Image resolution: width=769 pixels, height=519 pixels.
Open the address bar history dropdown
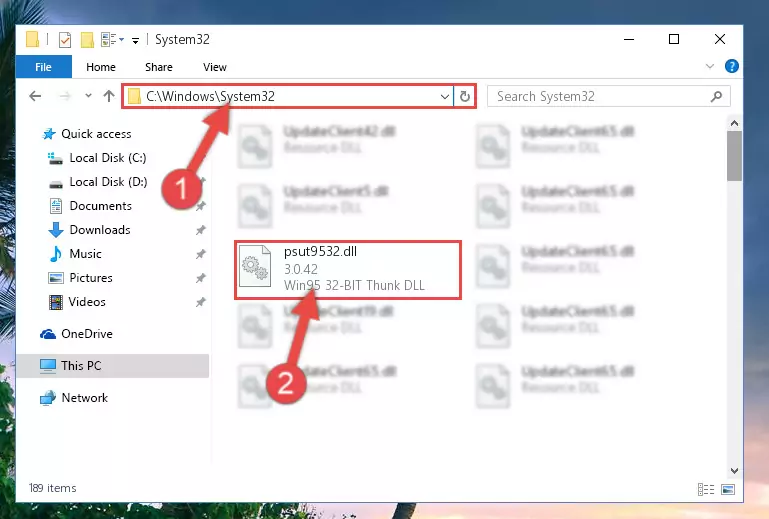444,96
